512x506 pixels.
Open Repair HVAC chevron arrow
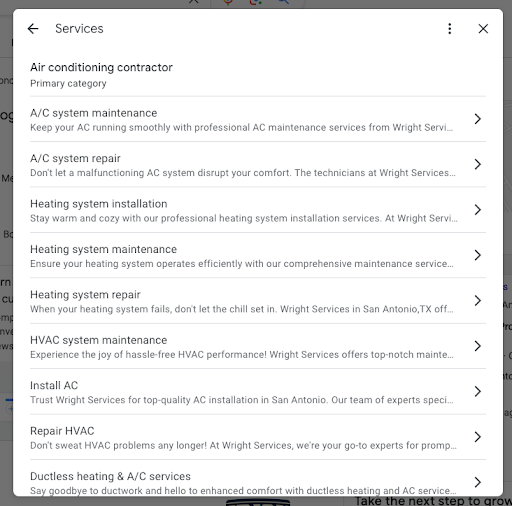pyautogui.click(x=477, y=437)
